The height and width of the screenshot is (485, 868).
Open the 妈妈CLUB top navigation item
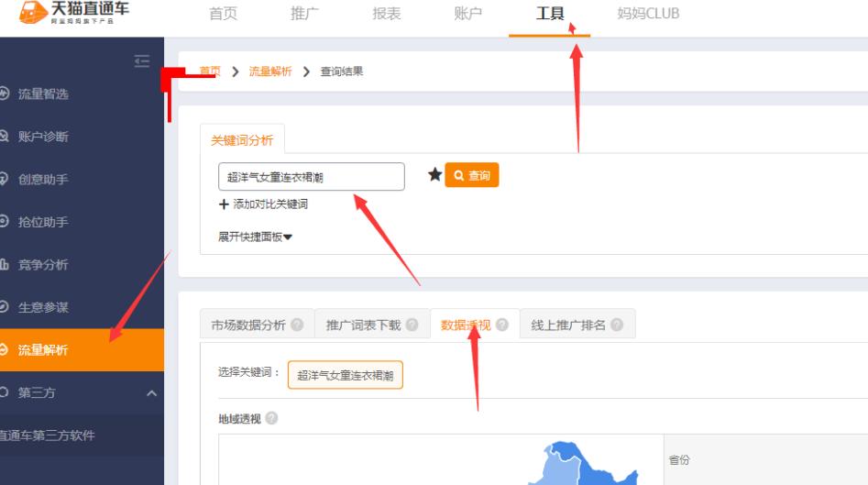click(648, 13)
